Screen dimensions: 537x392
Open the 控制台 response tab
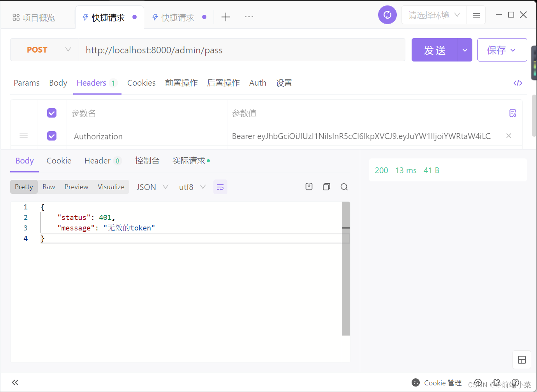coord(147,160)
